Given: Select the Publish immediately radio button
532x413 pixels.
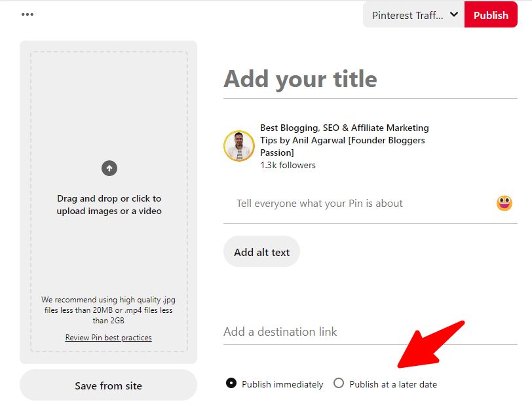Looking at the screenshot, I should pyautogui.click(x=231, y=384).
